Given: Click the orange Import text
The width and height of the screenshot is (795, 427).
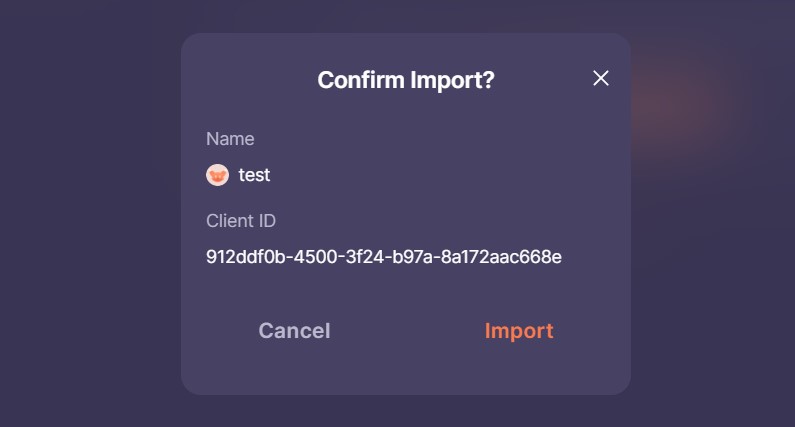Looking at the screenshot, I should (x=519, y=331).
